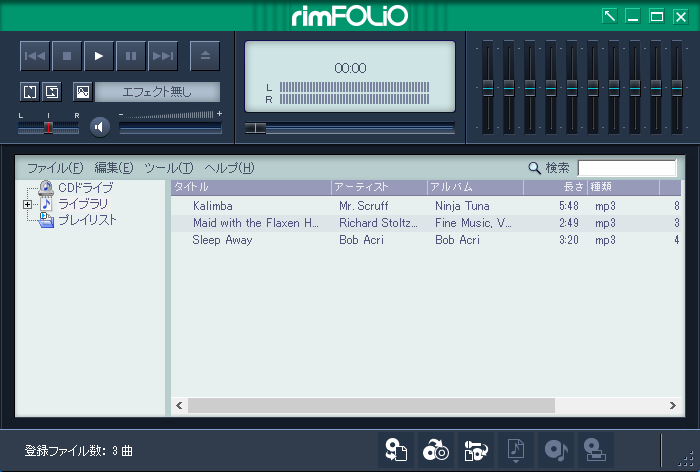Click the previous track button
700x472 pixels.
coord(35,56)
